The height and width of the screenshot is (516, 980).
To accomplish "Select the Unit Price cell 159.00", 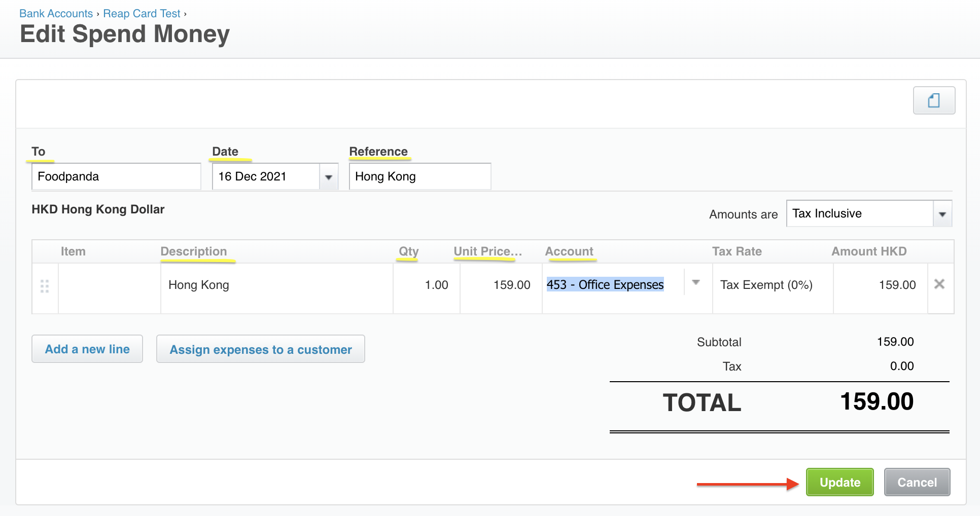I will coord(501,285).
